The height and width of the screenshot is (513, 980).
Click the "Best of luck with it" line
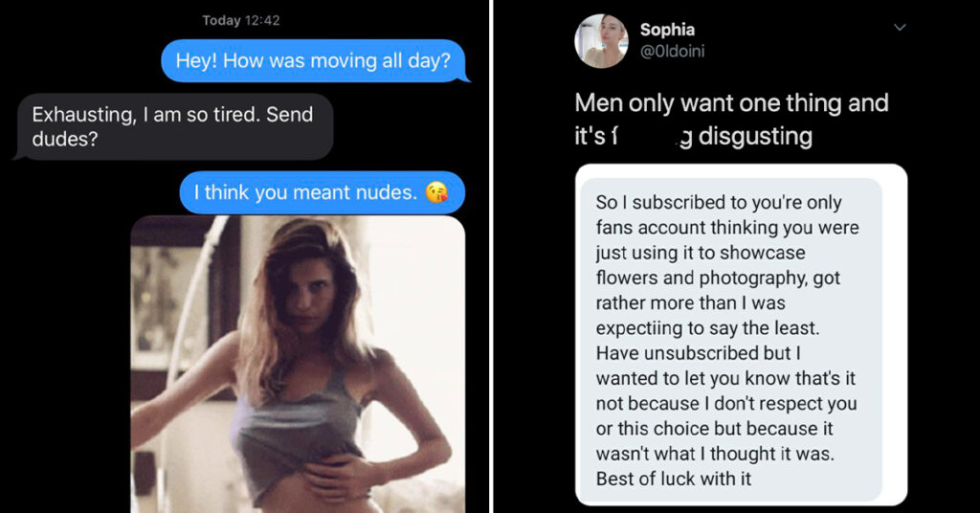pyautogui.click(x=673, y=479)
